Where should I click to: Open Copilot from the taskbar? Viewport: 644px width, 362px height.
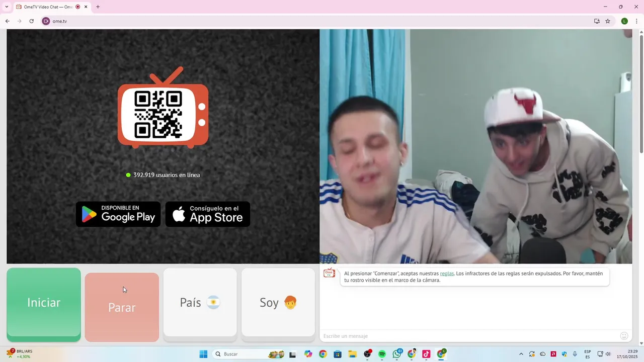(x=308, y=354)
